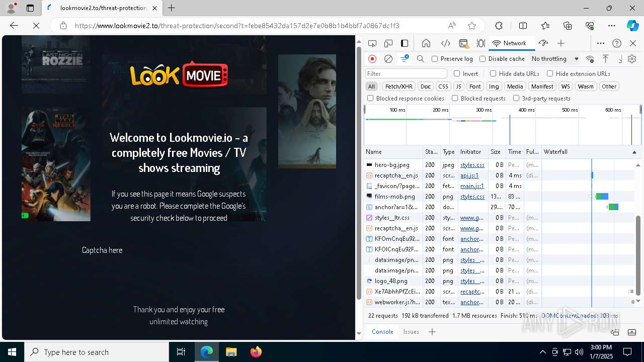Open the Elements tool code icon
This screenshot has height=362, width=644.
click(x=445, y=43)
